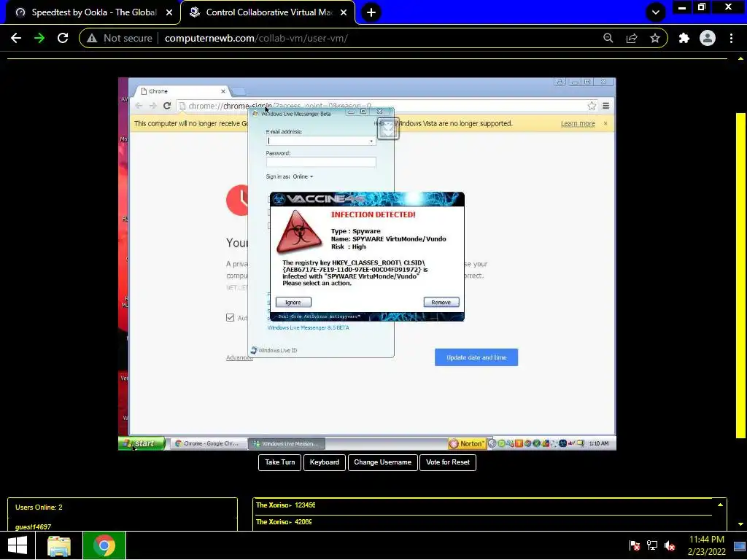This screenshot has height=560, width=747.
Task: Open the profile avatar menu
Action: click(708, 38)
